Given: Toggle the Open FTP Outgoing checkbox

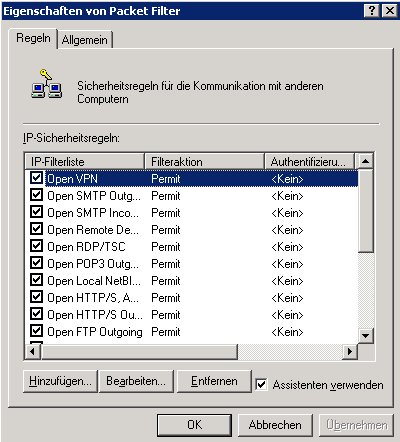Looking at the screenshot, I should tap(36, 331).
